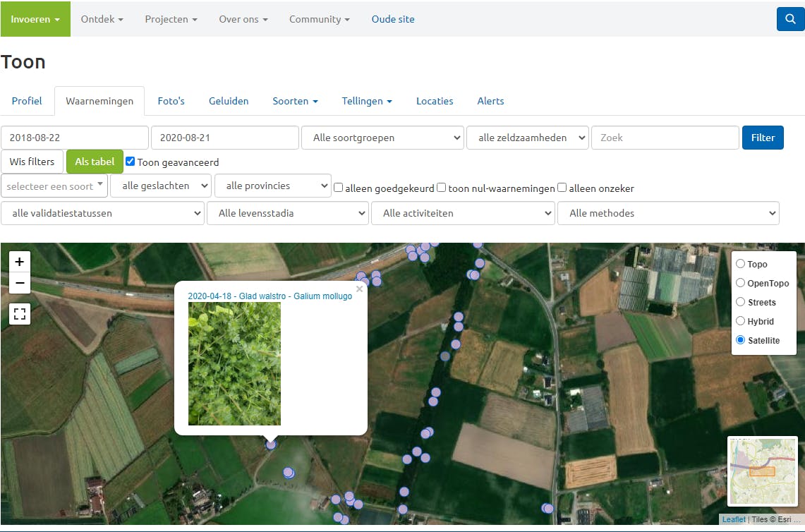
Task: Open the Alle methodes dropdown
Action: (x=668, y=213)
